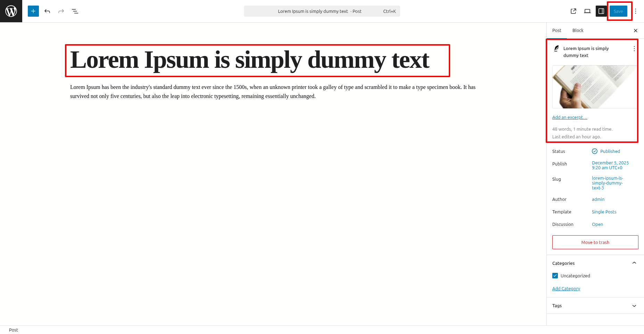Open the Document Overview list icon
The height and width of the screenshot is (334, 644).
pos(75,11)
